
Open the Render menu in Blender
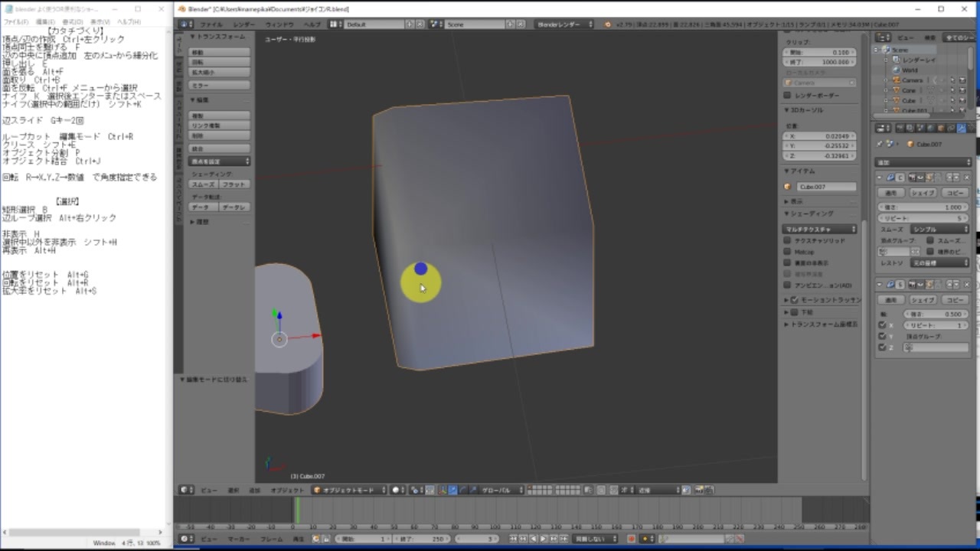click(x=244, y=24)
